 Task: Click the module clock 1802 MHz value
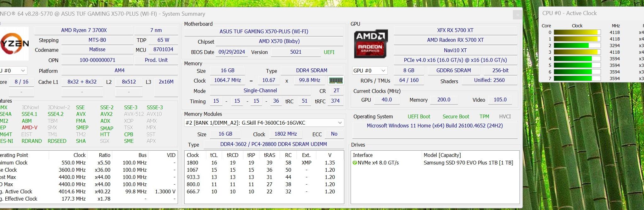pos(286,134)
